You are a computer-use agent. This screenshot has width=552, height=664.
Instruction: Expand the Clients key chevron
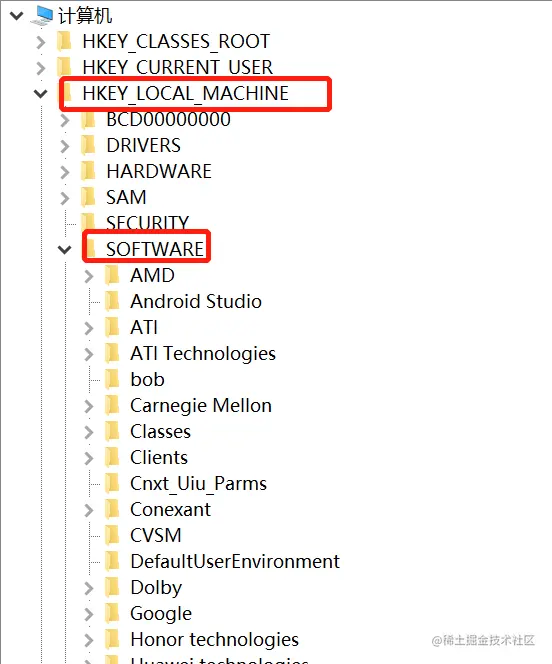89,458
